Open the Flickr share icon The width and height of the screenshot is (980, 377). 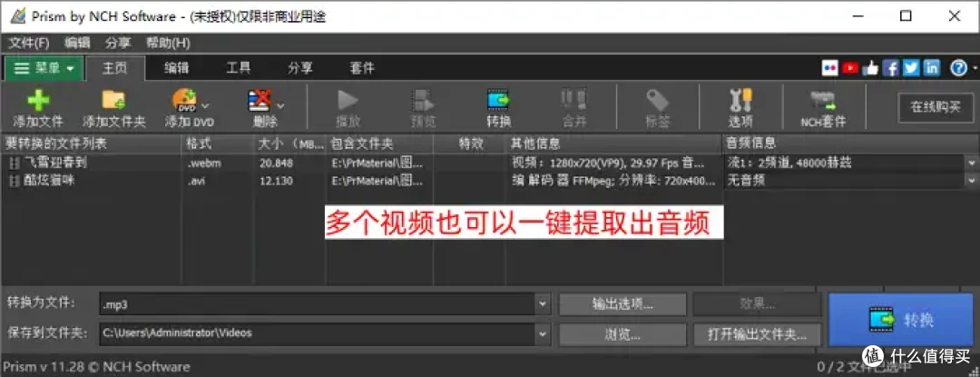(x=829, y=68)
